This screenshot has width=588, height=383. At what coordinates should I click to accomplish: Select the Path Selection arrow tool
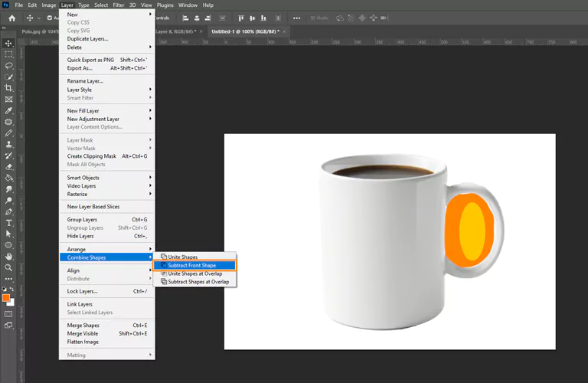8,234
